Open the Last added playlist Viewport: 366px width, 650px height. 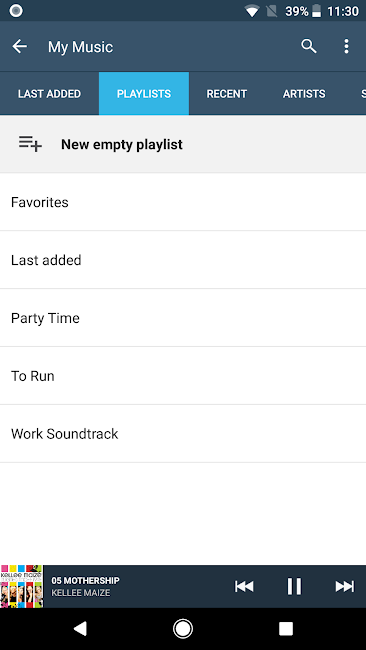click(x=183, y=260)
